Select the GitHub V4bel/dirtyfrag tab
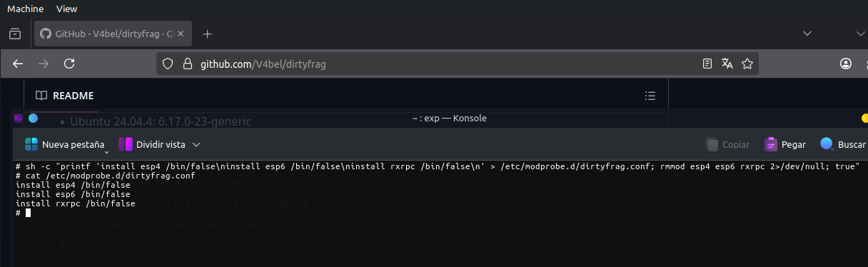The height and width of the screenshot is (267, 868). tap(112, 34)
